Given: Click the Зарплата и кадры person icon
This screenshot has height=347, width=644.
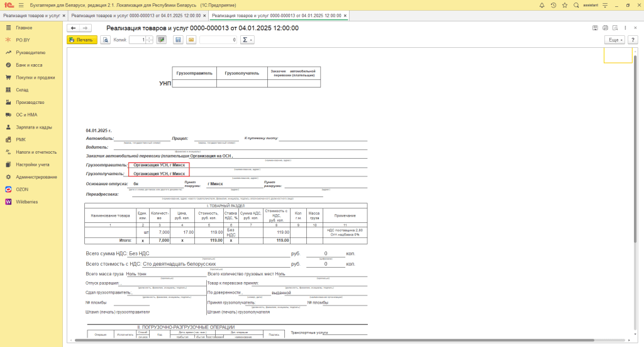Looking at the screenshot, I should coord(8,127).
